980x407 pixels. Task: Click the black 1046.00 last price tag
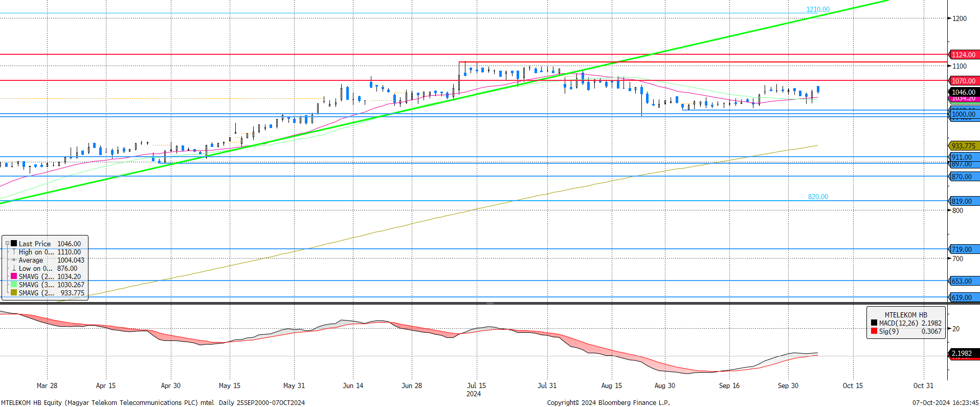[964, 92]
